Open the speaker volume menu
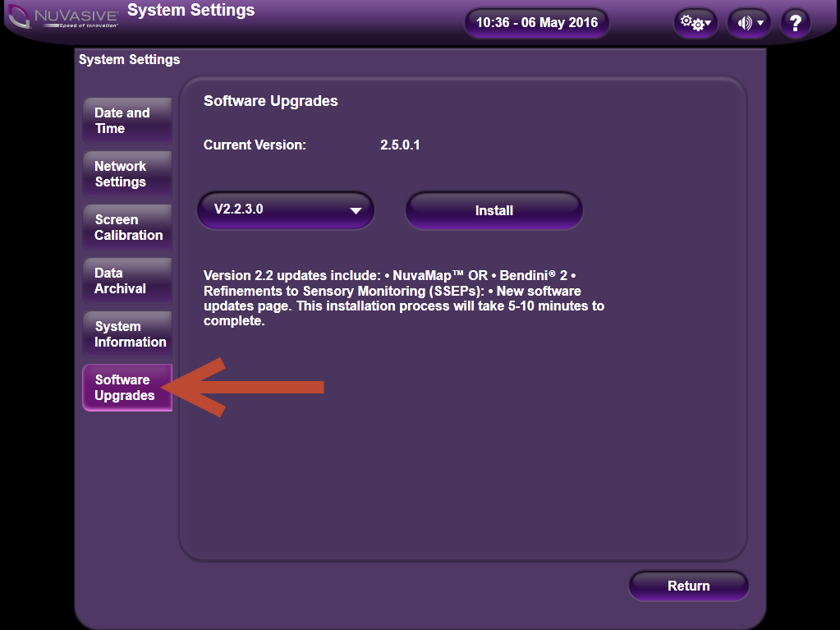The width and height of the screenshot is (840, 630). point(750,23)
